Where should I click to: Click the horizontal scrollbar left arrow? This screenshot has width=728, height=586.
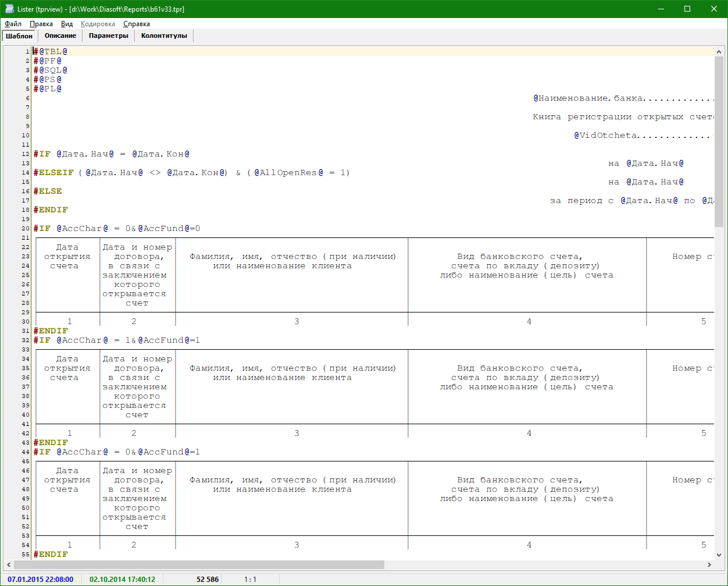point(9,564)
